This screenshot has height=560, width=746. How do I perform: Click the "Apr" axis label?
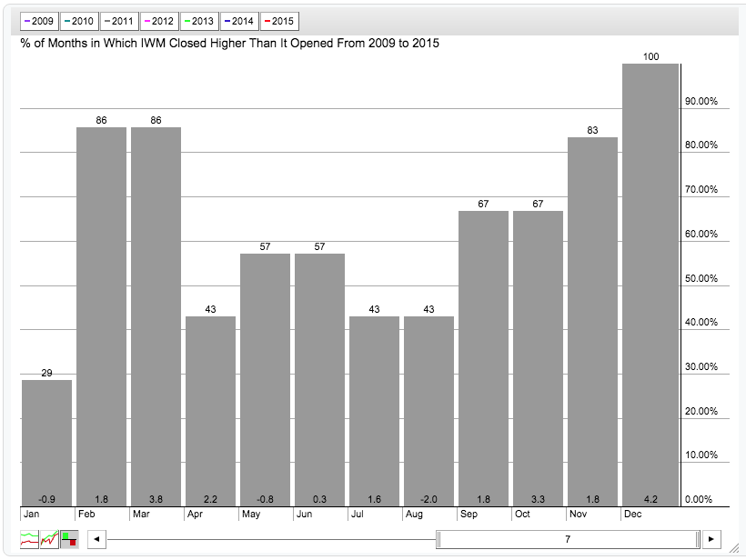pyautogui.click(x=195, y=514)
